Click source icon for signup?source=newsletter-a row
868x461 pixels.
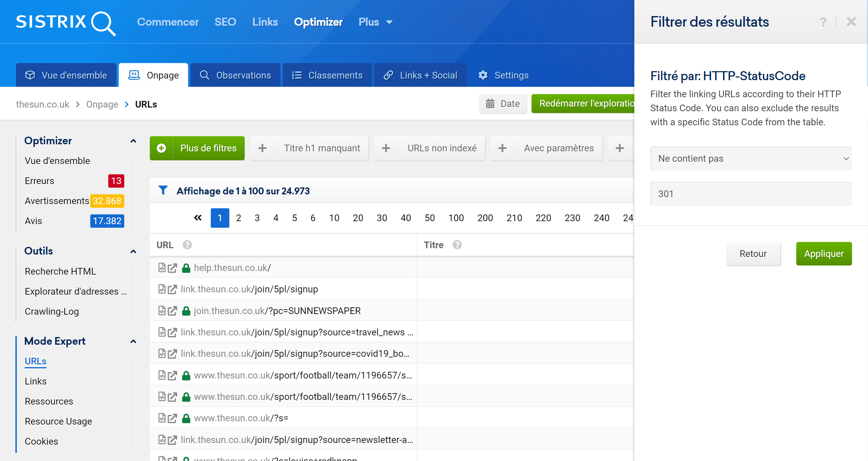click(162, 440)
